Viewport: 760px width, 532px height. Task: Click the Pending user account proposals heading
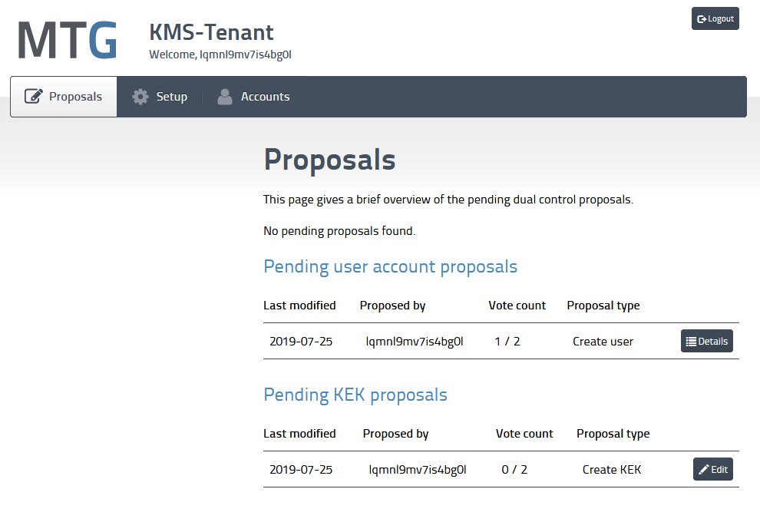[x=390, y=266]
